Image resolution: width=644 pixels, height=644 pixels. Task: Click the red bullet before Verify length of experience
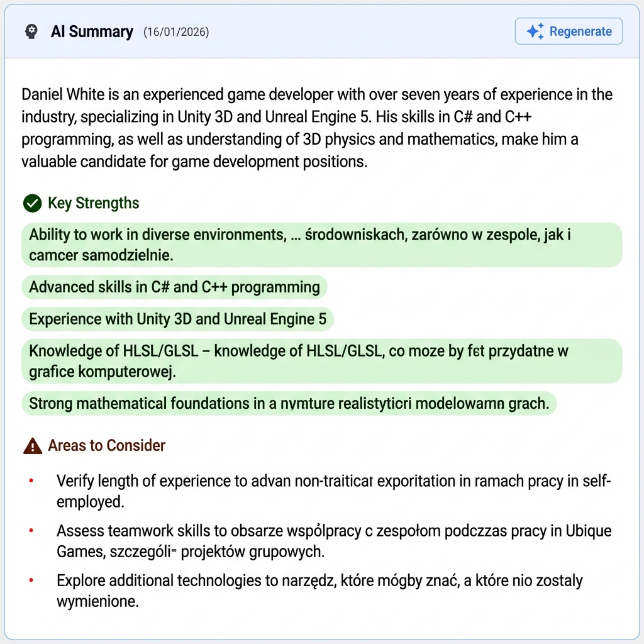pyautogui.click(x=31, y=480)
